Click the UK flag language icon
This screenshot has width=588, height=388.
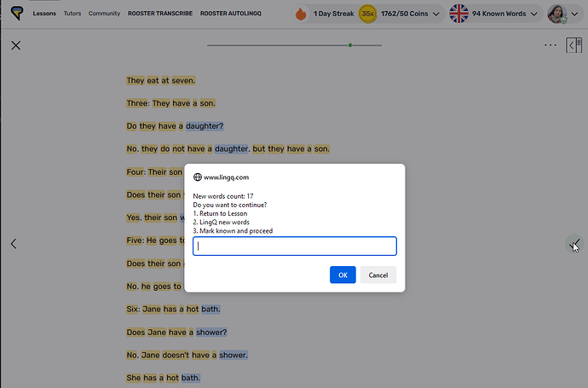click(458, 14)
